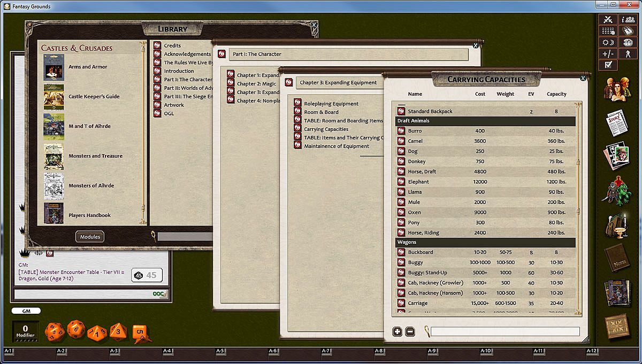Open Acknowledgements in Library list
642x364 pixels.
pos(187,54)
